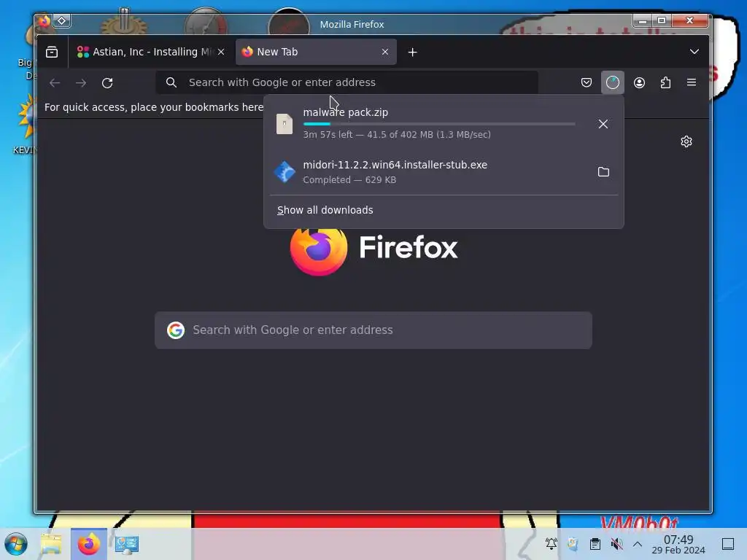
Task: Click Firefox taskbar button
Action: pos(88,544)
